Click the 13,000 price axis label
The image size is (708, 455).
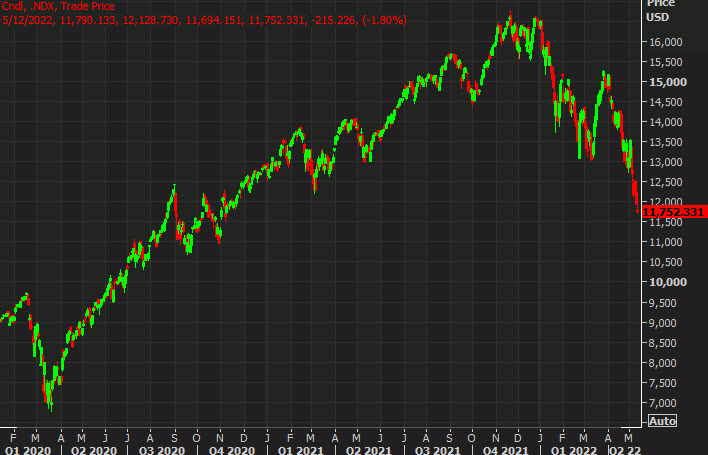click(x=666, y=162)
